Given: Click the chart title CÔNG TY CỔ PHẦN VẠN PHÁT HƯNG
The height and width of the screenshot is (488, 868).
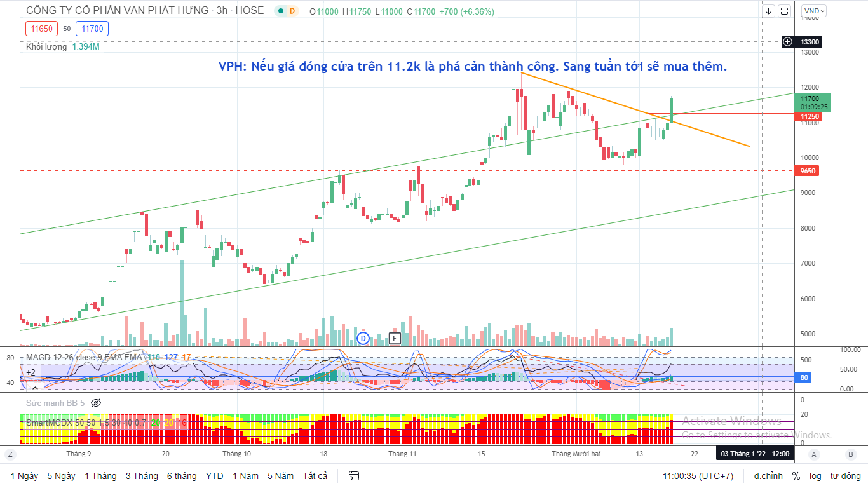Looking at the screenshot, I should (x=117, y=11).
